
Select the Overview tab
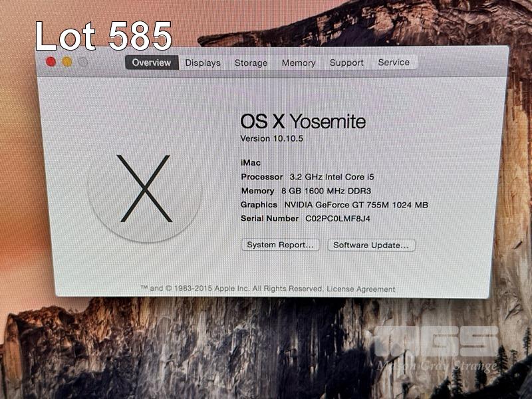coord(152,63)
